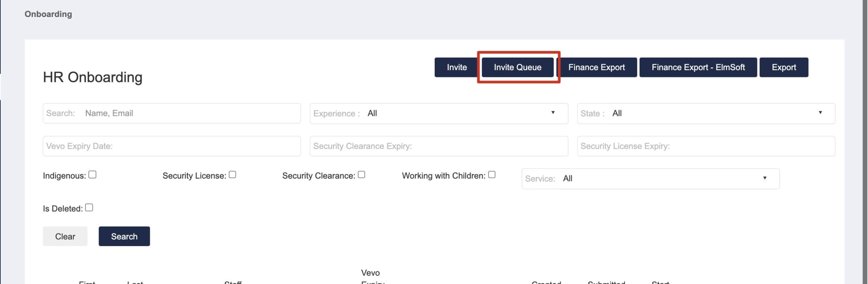Click the Security License Expiry field
Image resolution: width=868 pixels, height=284 pixels.
706,146
